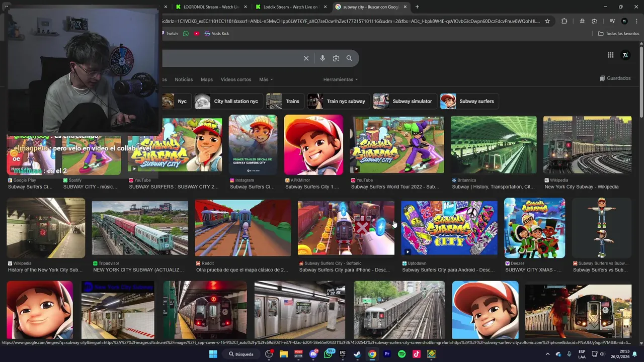Image resolution: width=644 pixels, height=362 pixels.
Task: Open Steam from the taskbar
Action: (x=357, y=354)
